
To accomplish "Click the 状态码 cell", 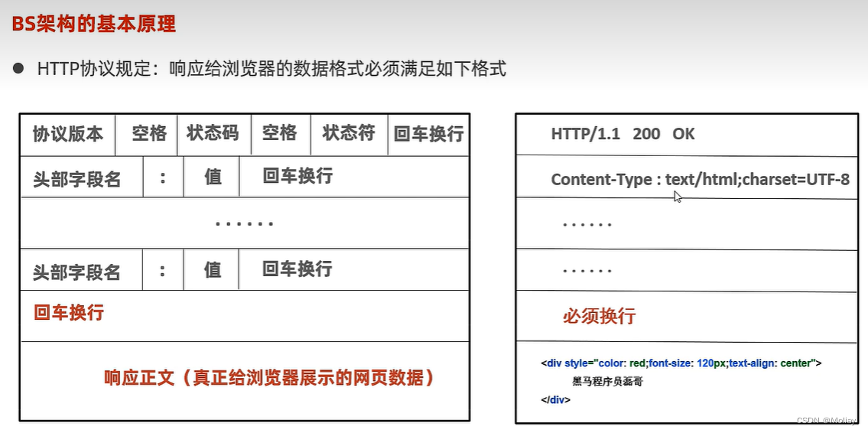I will pos(213,133).
